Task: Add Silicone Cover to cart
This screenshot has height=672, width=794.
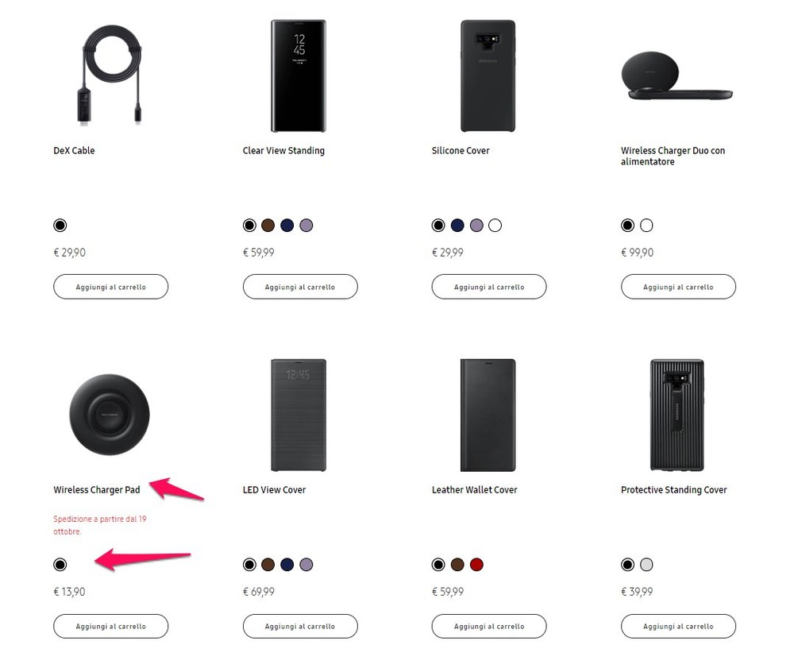Action: click(x=489, y=287)
